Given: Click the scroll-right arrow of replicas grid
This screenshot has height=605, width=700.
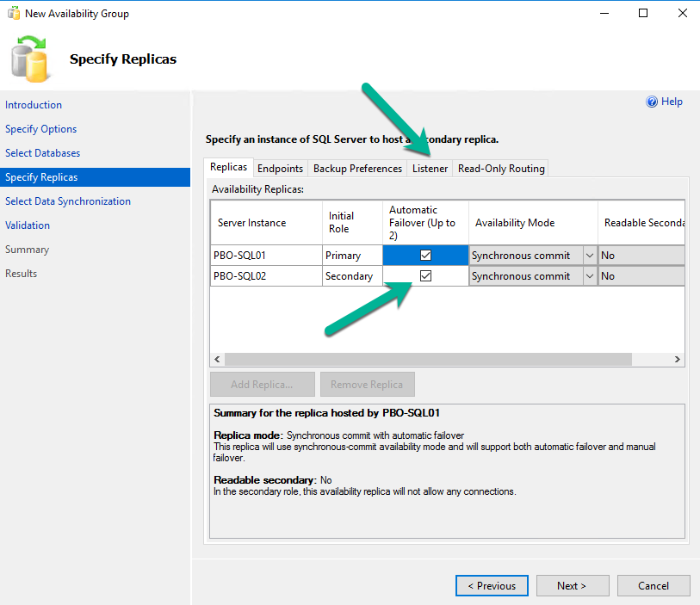Looking at the screenshot, I should (x=678, y=359).
